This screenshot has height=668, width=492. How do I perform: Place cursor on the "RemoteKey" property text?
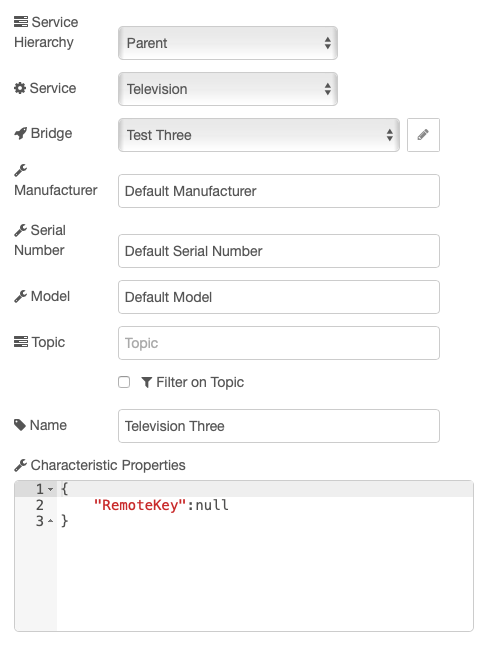coord(140,505)
